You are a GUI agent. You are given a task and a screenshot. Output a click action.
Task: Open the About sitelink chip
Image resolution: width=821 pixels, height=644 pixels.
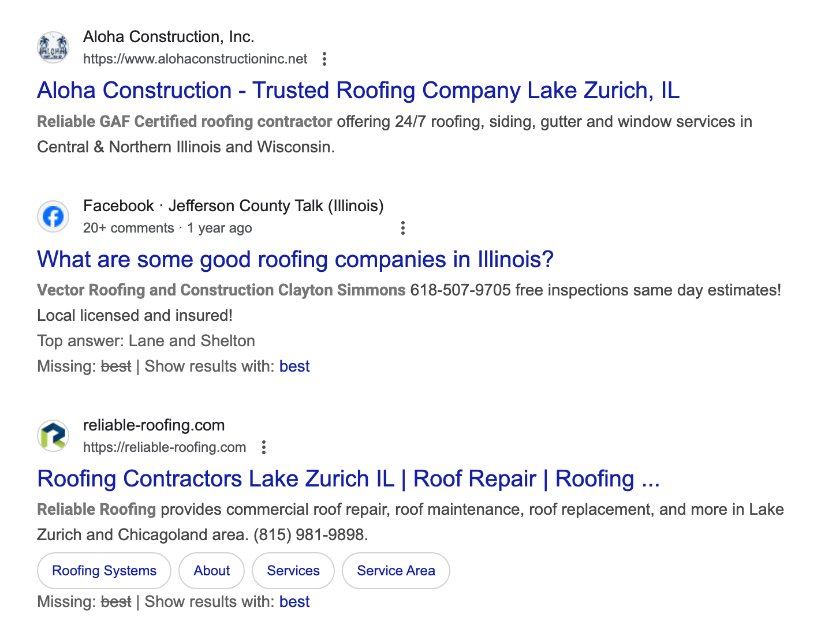point(211,571)
